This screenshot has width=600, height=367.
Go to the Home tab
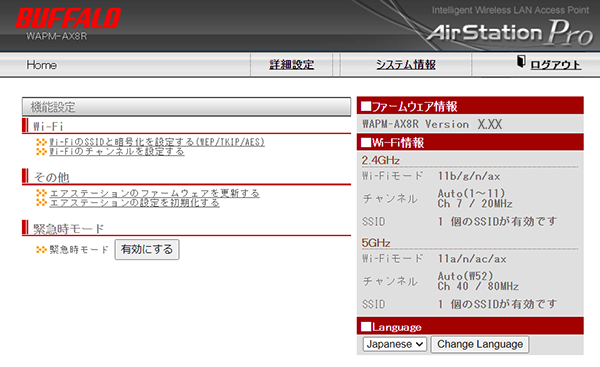(x=42, y=65)
